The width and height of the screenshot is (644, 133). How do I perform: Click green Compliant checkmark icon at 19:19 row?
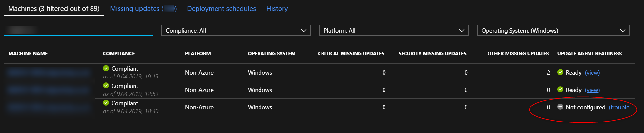(106, 68)
